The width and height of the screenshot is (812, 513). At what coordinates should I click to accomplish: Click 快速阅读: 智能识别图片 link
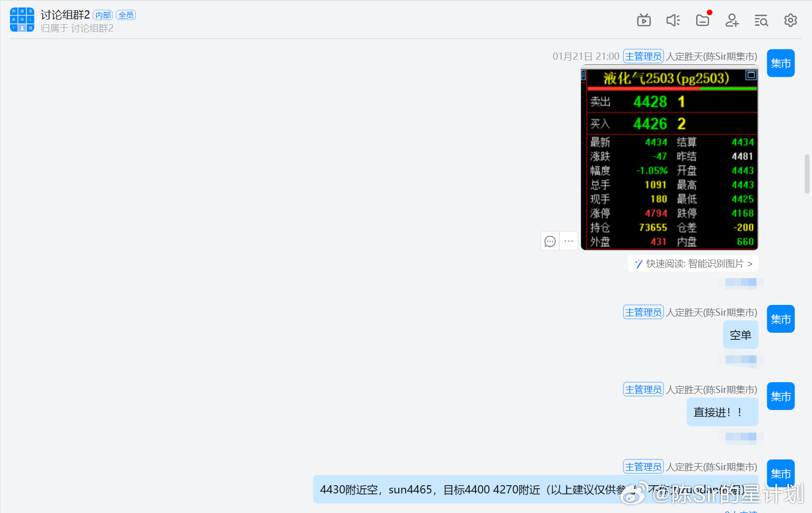[694, 264]
